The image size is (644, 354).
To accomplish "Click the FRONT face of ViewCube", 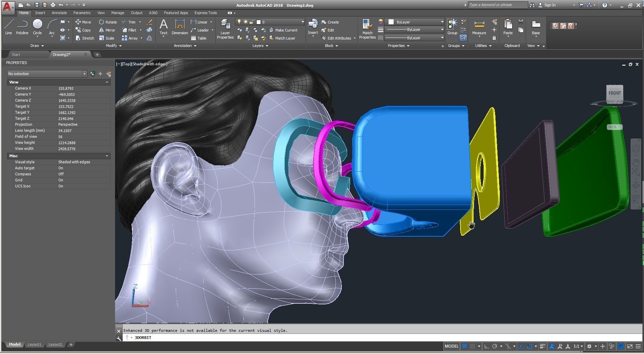I will point(614,93).
